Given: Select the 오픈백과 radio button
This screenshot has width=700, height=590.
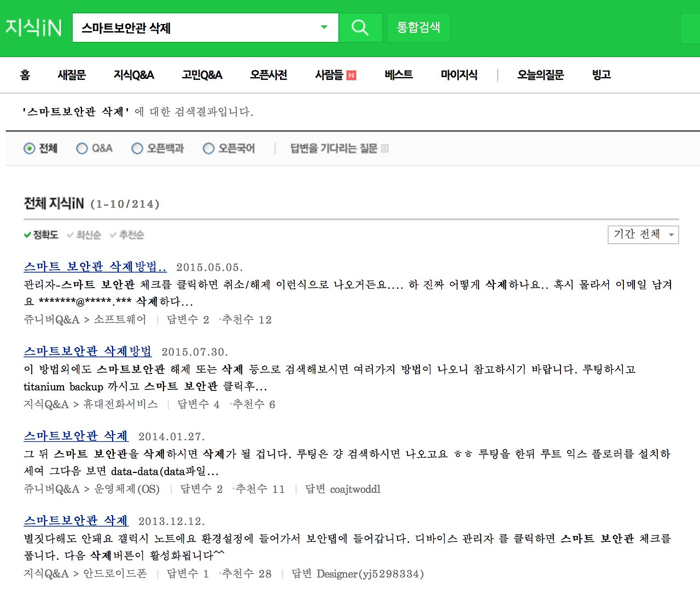Looking at the screenshot, I should pos(137,148).
